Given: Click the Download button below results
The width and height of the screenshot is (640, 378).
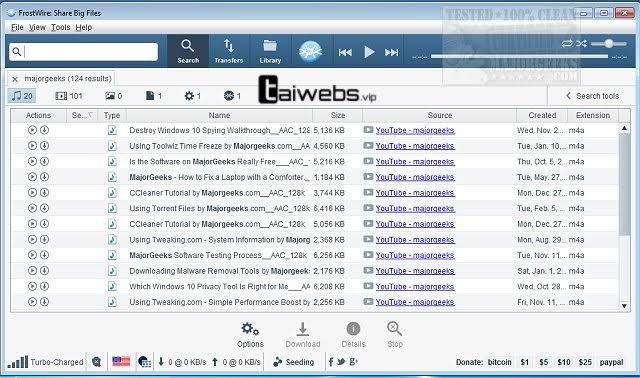Looking at the screenshot, I should pyautogui.click(x=302, y=335).
